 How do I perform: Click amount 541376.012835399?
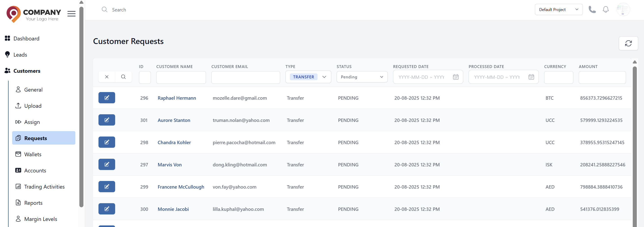click(x=599, y=209)
